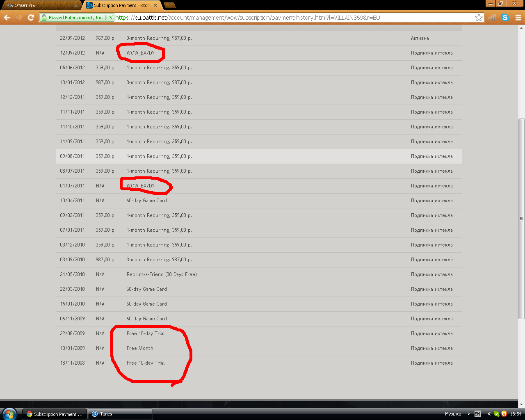Click WOW_EX7DY in the 12/09/2012 row
The height and width of the screenshot is (420, 525).
(x=141, y=53)
